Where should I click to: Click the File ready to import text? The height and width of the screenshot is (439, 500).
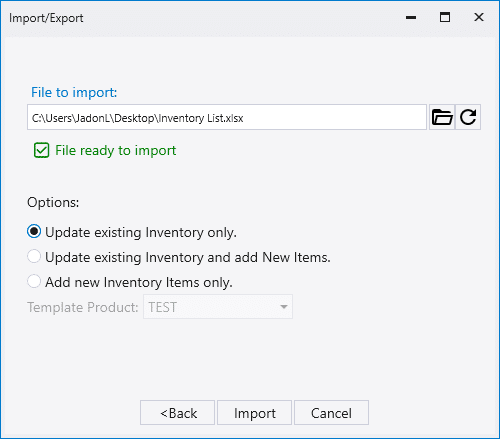pos(115,151)
